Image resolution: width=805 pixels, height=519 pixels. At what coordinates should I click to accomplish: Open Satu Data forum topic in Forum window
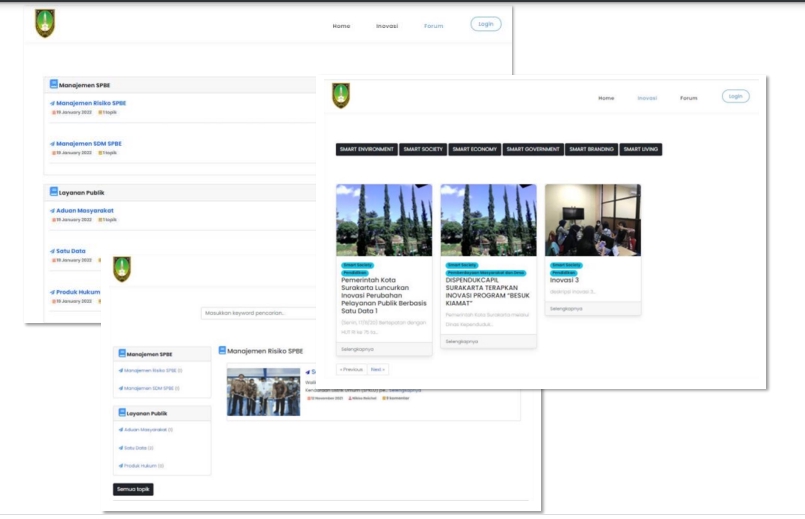[71, 251]
